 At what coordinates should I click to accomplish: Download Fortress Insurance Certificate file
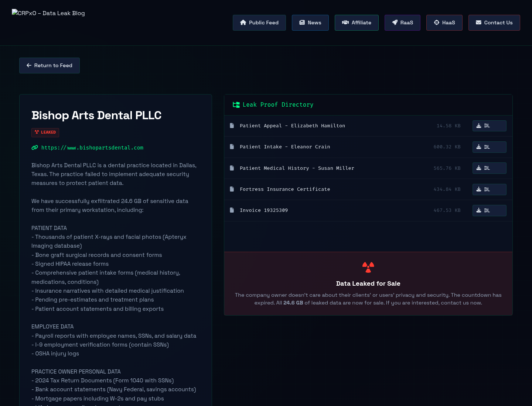(x=490, y=189)
